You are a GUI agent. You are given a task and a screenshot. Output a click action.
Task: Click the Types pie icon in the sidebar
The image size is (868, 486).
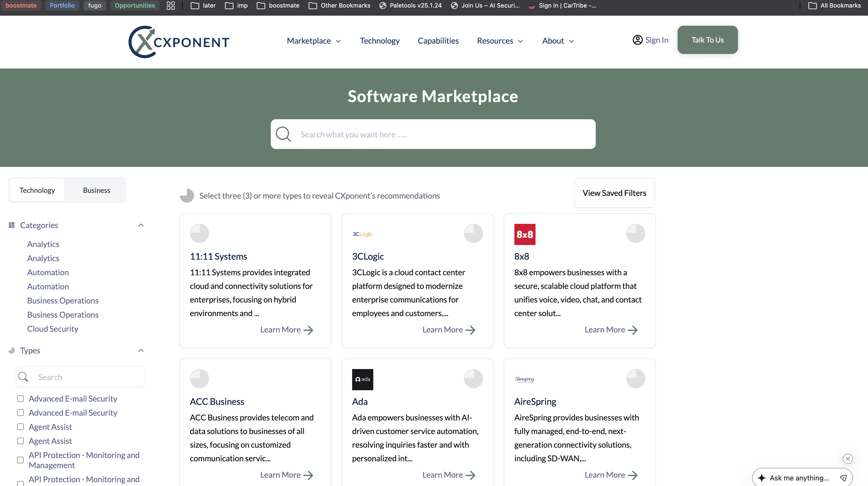tap(11, 350)
